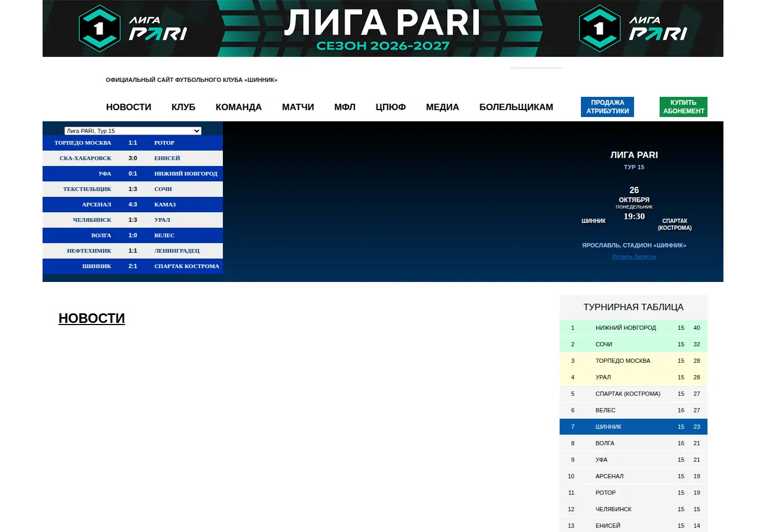Click СОЧИ row in the standings table
The width and height of the screenshot is (766, 532).
634,344
